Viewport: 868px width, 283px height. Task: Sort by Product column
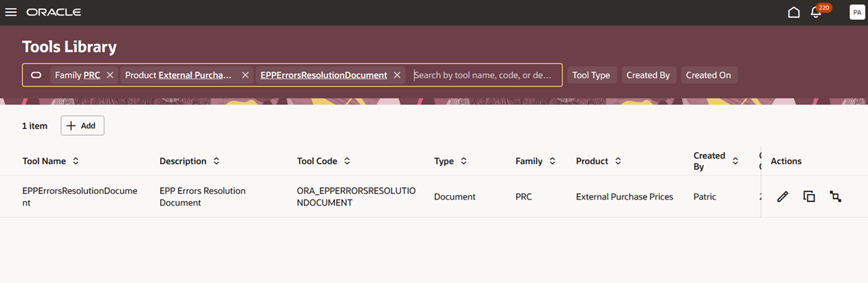[618, 162]
